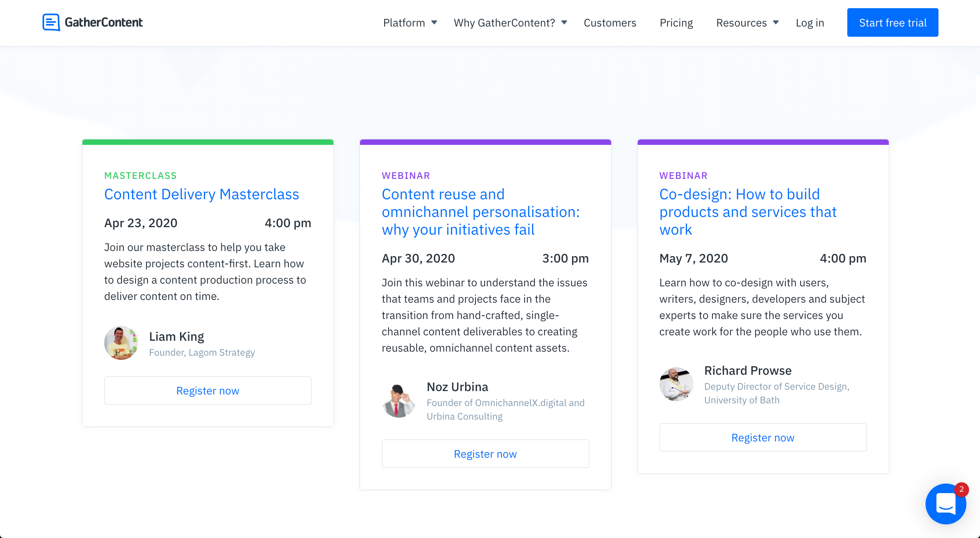Image resolution: width=980 pixels, height=538 pixels.
Task: Expand the Platform dropdown arrow
Action: (434, 23)
